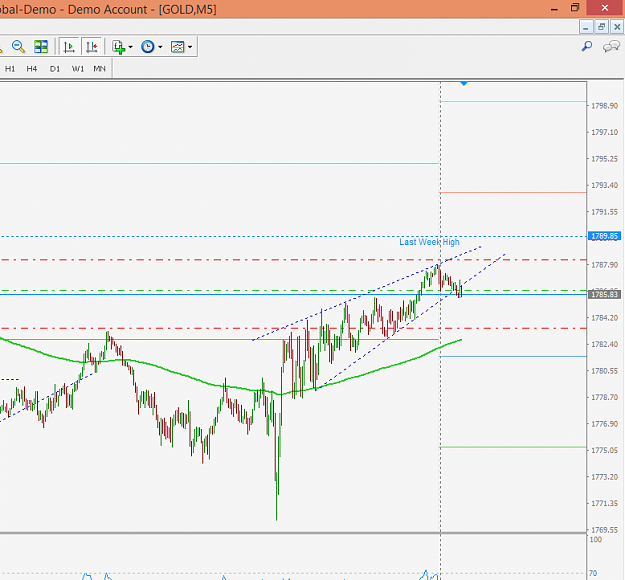Screen dimensions: 625x580
Task: Tile windows with the grid icon
Action: 41,47
